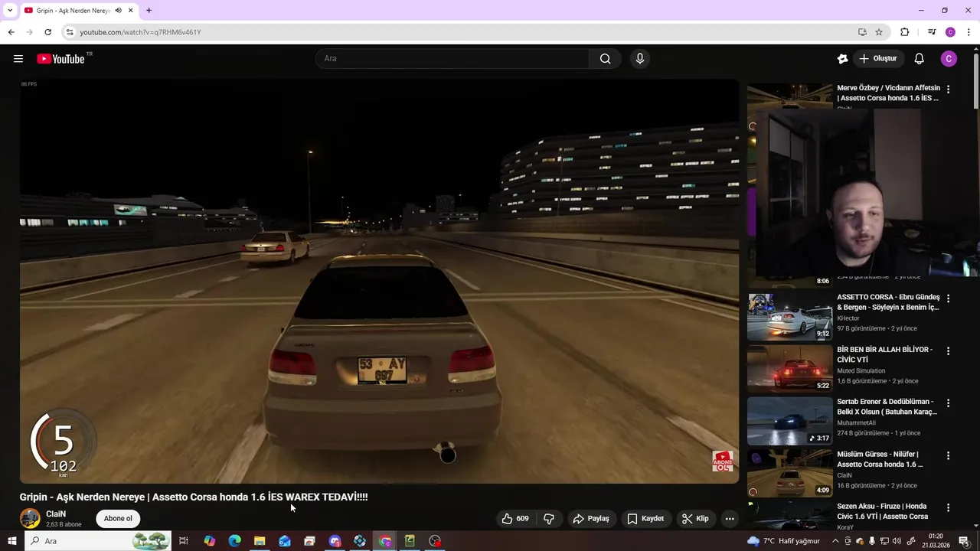This screenshot has height=551, width=980.
Task: Create a clip with Klip button
Action: [x=695, y=519]
